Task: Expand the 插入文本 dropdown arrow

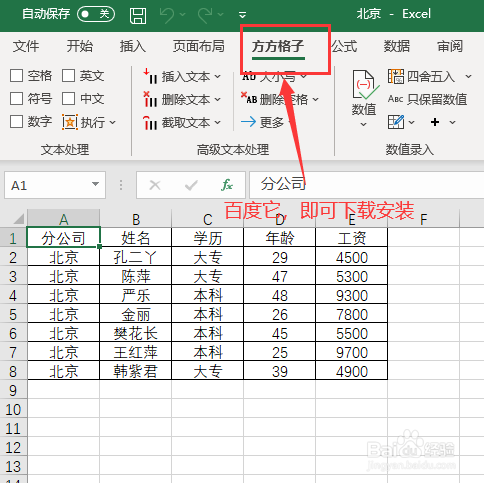Action: (x=218, y=77)
